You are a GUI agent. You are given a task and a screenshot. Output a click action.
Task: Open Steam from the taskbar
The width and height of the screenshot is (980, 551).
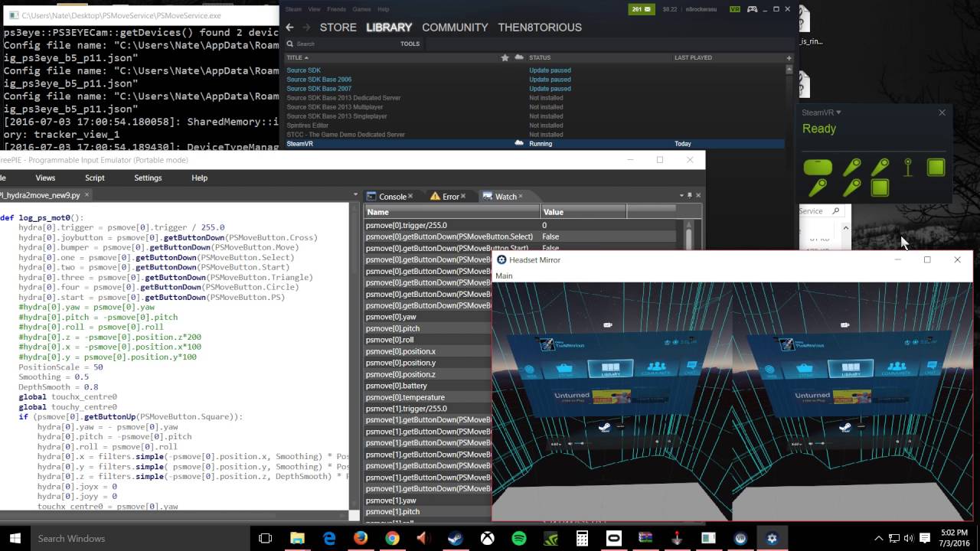tap(455, 538)
